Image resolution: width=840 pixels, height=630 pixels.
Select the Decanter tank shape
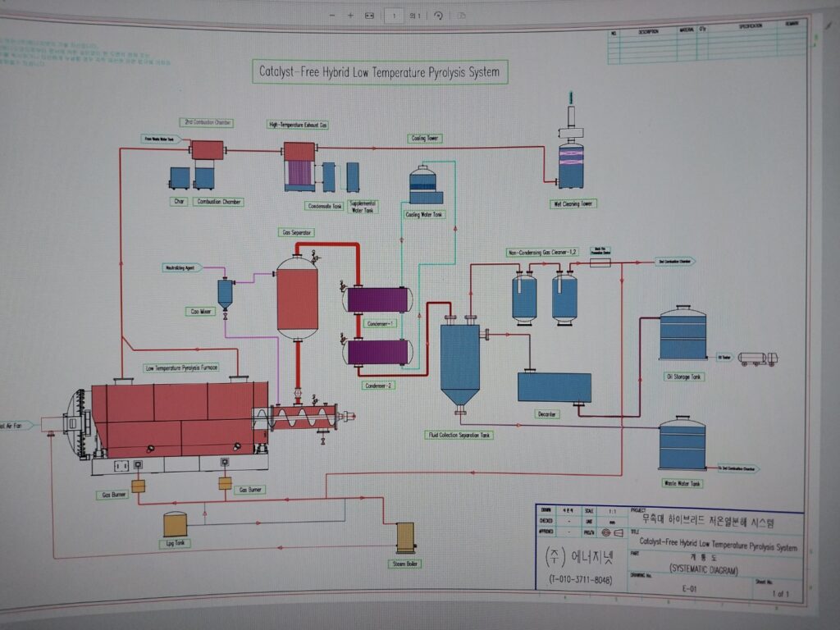coord(554,387)
